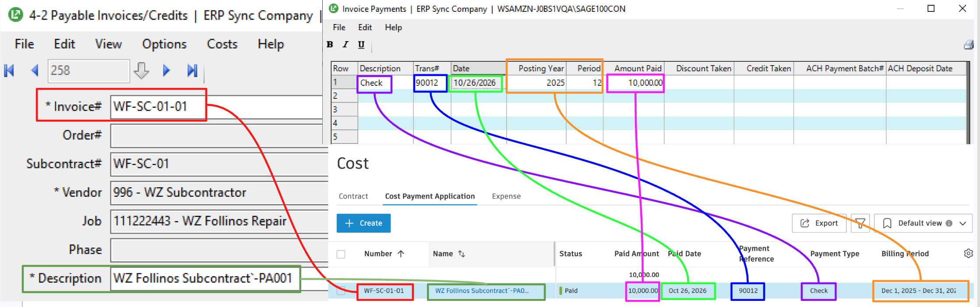The width and height of the screenshot is (980, 307).
Task: Click the Default view info icon
Action: click(949, 223)
